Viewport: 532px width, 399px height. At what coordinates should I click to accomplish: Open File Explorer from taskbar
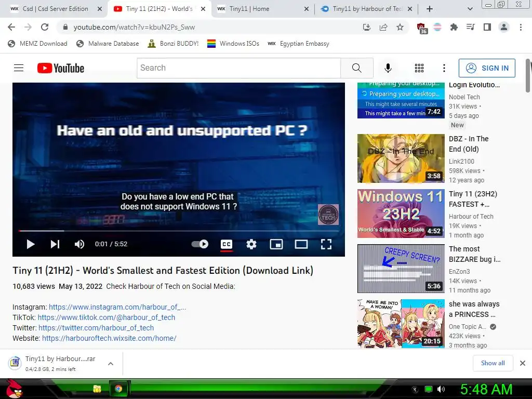click(97, 389)
